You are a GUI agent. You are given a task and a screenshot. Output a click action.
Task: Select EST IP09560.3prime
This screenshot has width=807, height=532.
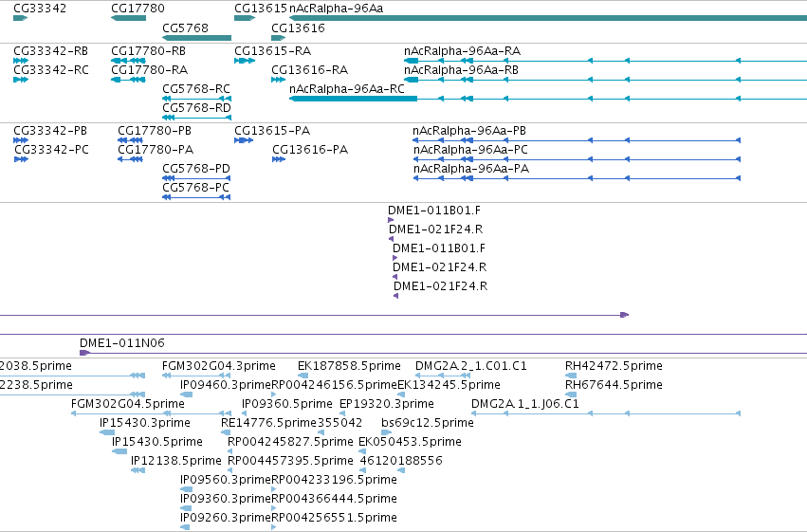186,490
